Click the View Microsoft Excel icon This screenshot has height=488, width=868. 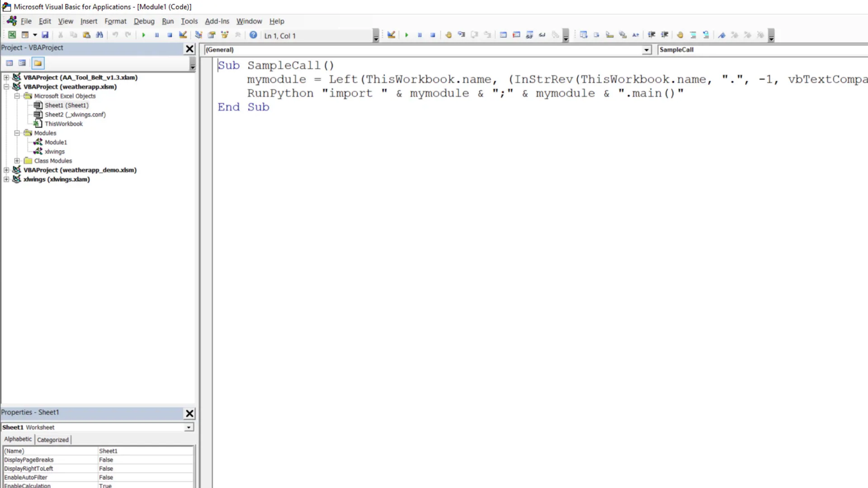pyautogui.click(x=12, y=35)
